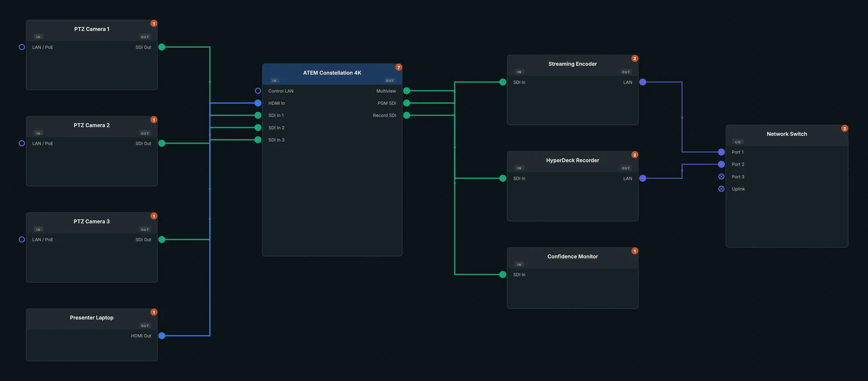Click the Confidence Monitor connection count badge
Image resolution: width=868 pixels, height=381 pixels.
point(635,251)
